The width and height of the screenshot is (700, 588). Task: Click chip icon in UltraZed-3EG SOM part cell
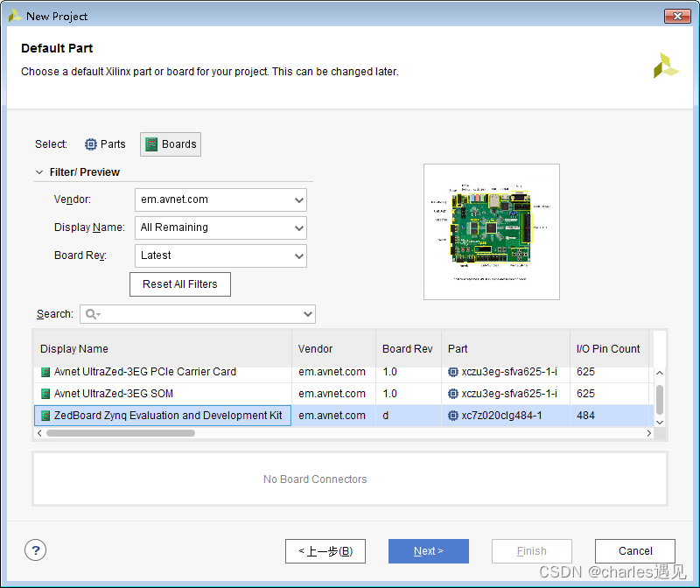pyautogui.click(x=452, y=394)
